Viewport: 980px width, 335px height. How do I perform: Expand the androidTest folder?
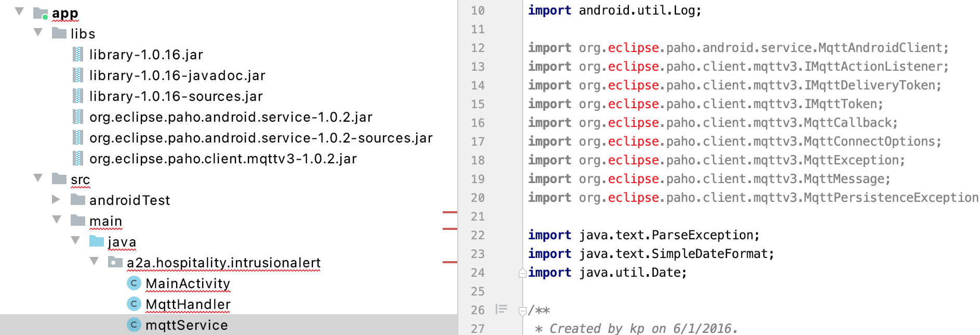[x=56, y=199]
